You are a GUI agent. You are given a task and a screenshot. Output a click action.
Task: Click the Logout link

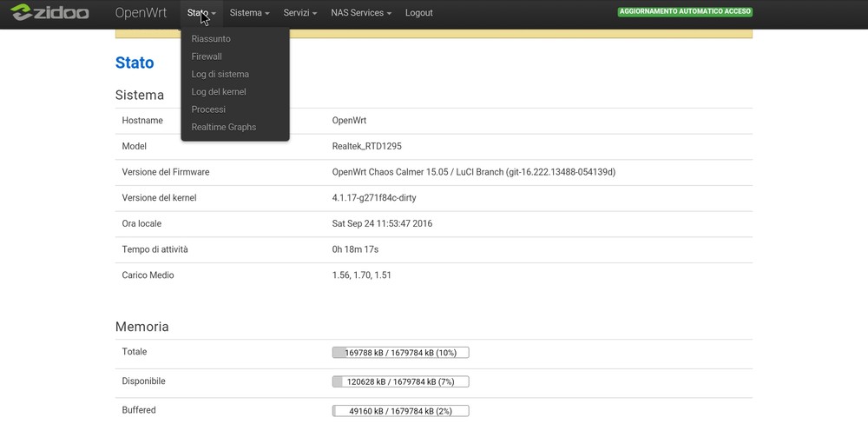click(x=418, y=13)
